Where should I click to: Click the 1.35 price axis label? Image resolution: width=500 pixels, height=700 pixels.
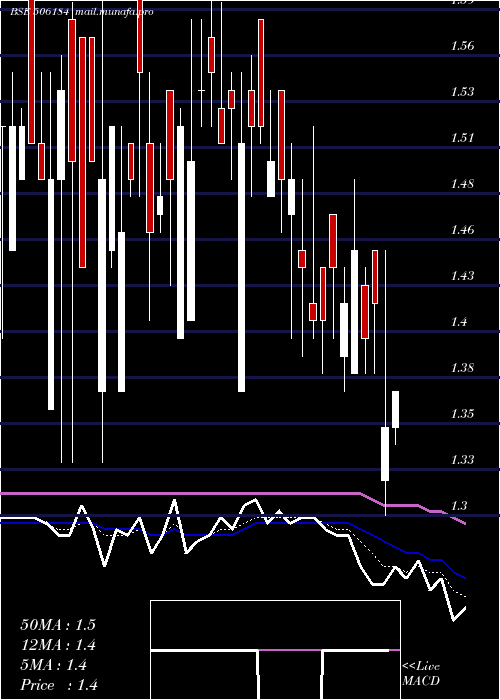(462, 413)
